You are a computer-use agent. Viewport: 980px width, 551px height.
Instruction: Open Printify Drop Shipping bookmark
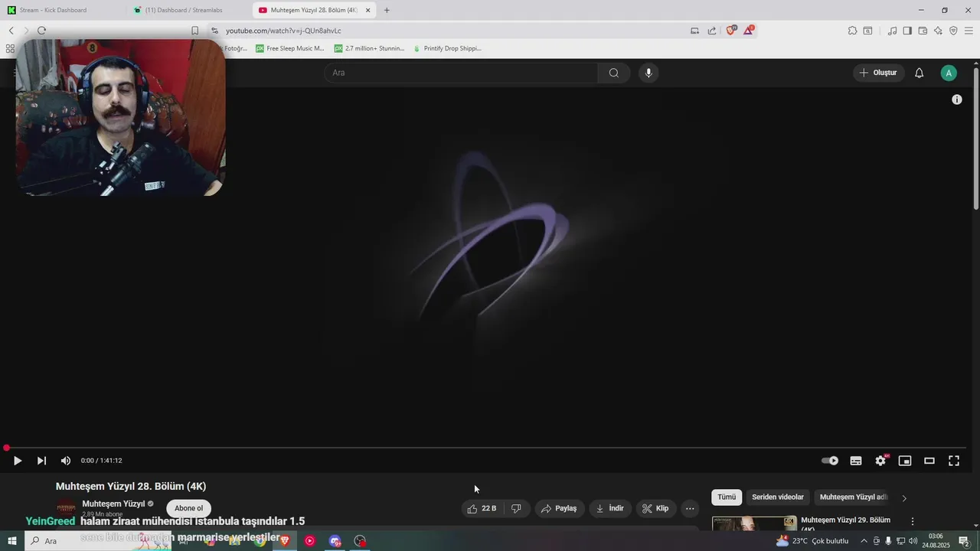tap(447, 48)
